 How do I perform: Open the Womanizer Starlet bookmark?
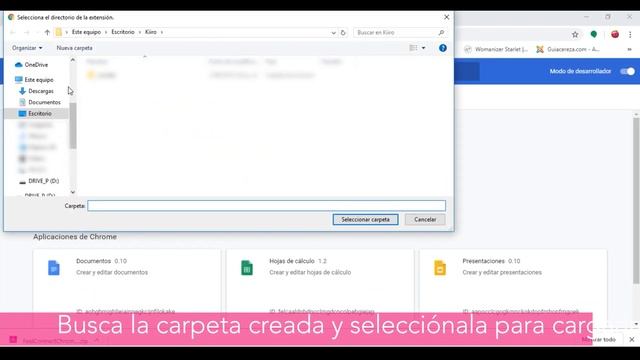[496, 49]
